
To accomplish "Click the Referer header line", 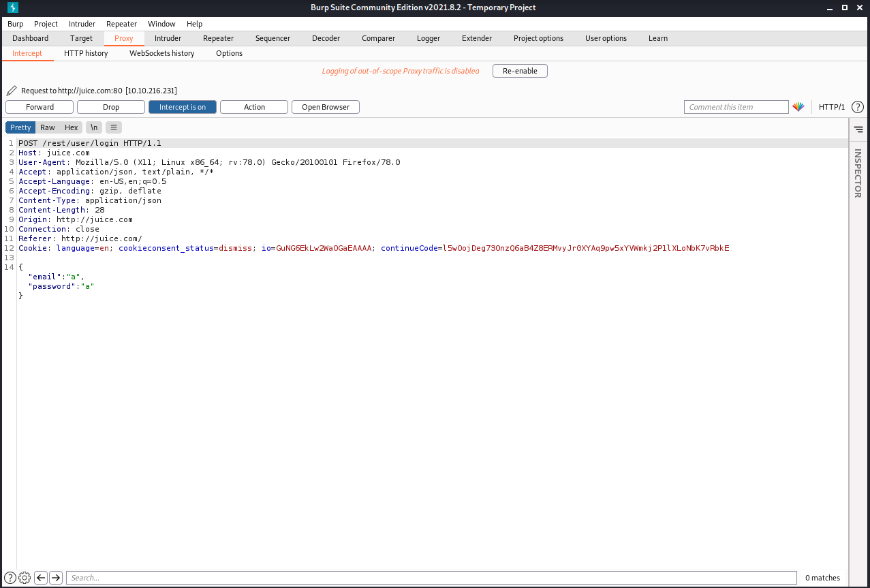I will pos(80,238).
